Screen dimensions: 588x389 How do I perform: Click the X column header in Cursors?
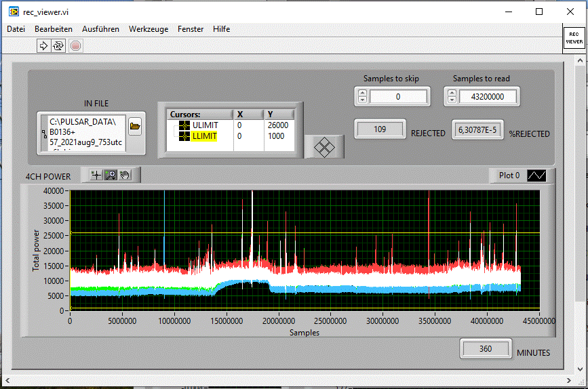[249, 115]
